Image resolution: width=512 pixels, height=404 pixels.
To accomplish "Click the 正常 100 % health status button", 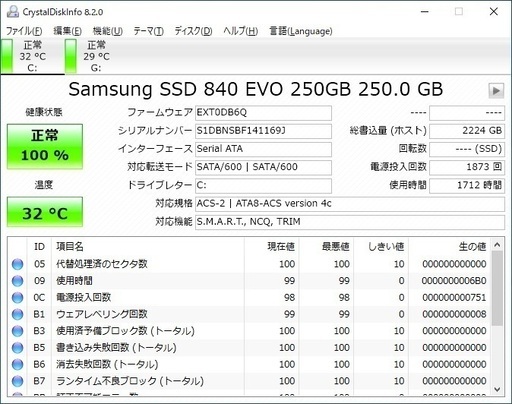I will point(45,146).
